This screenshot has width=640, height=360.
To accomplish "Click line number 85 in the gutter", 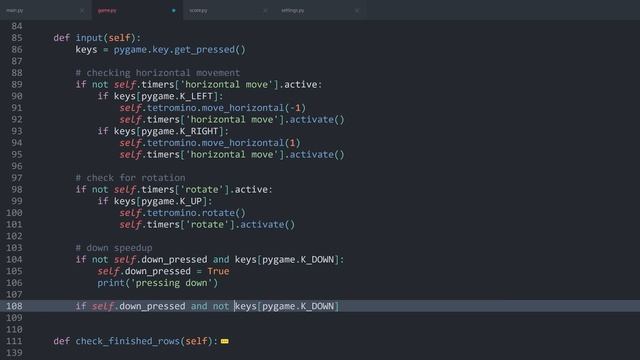I will click(x=17, y=38).
